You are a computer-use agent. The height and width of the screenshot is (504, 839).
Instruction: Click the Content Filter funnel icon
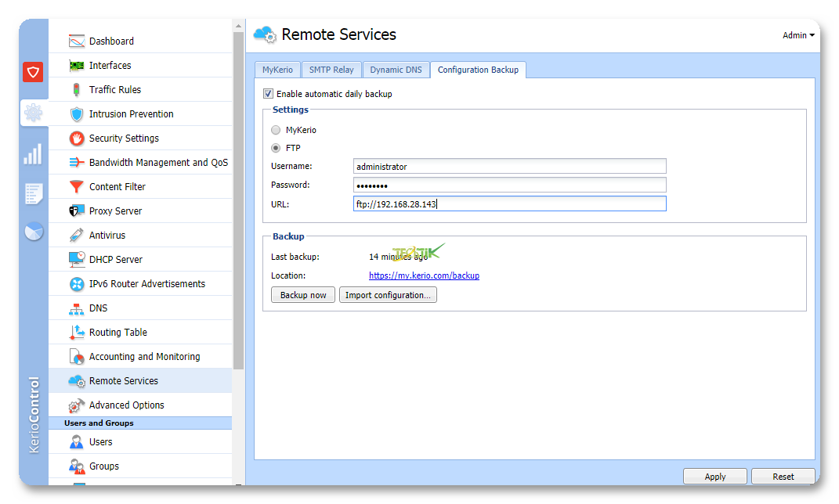click(x=76, y=187)
